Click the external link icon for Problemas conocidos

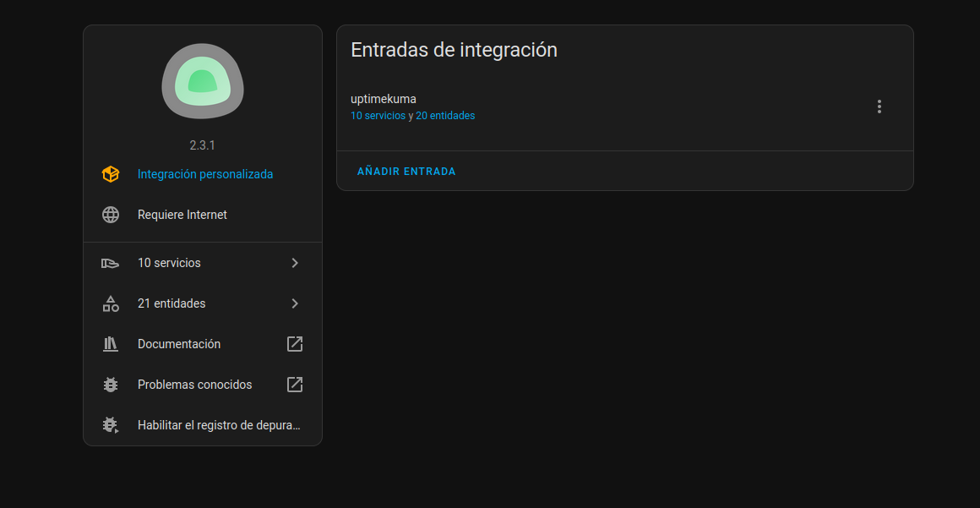(295, 385)
